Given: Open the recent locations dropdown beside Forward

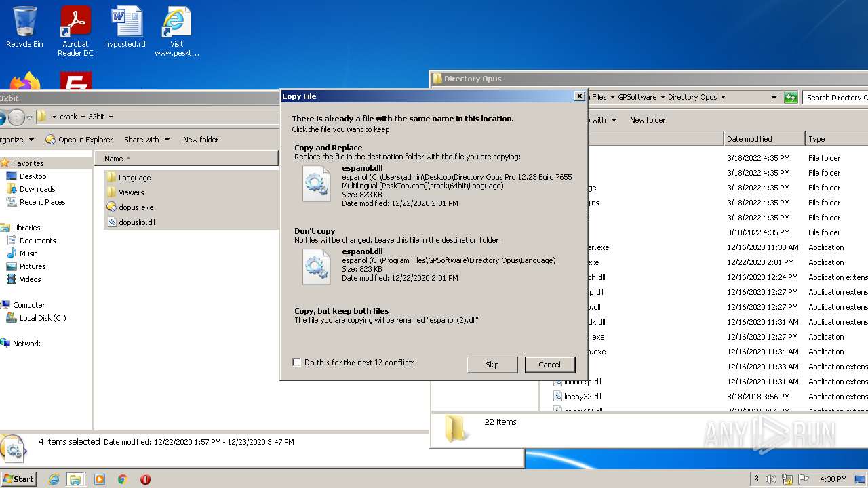Looking at the screenshot, I should pyautogui.click(x=29, y=117).
